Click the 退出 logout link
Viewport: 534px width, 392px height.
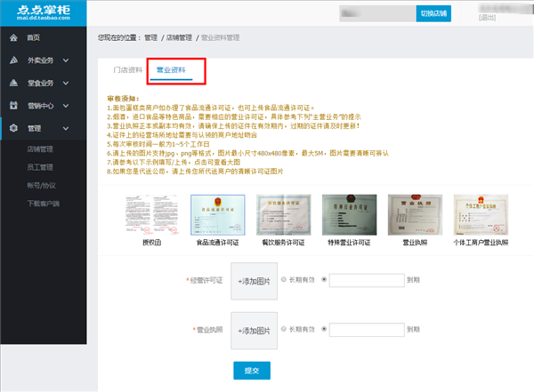click(487, 18)
